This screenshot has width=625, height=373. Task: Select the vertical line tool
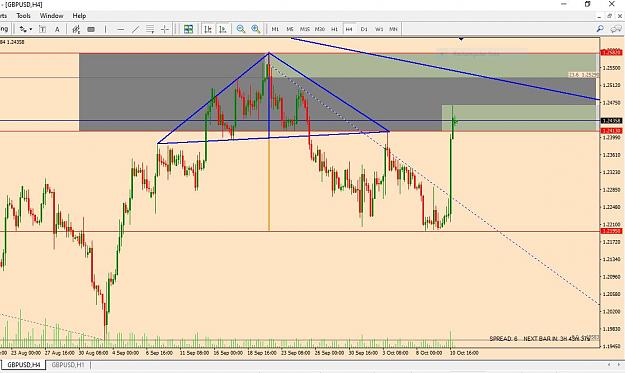(x=106, y=29)
